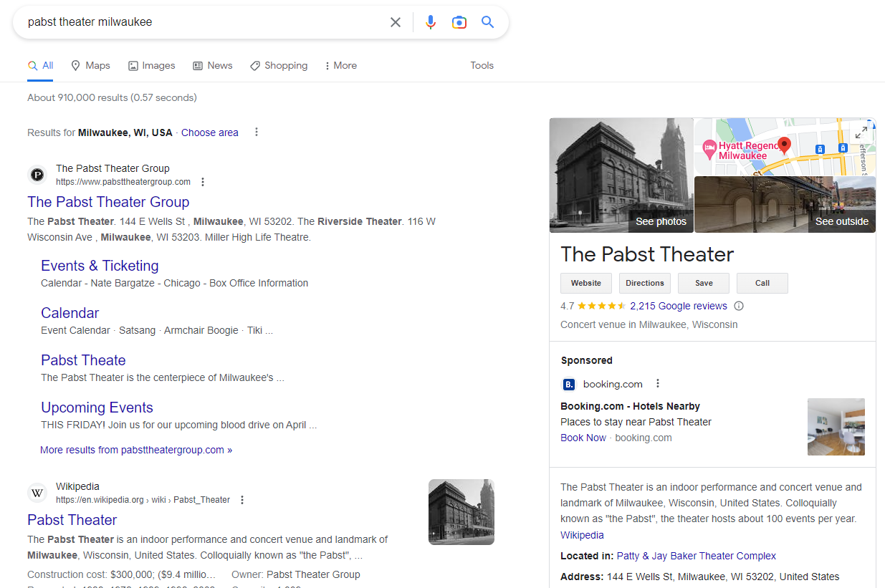Click the See photos thumbnail
This screenshot has height=588, width=885.
pos(621,175)
